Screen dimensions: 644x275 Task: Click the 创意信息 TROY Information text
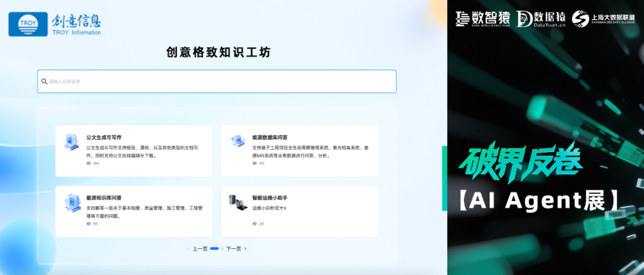[x=76, y=24]
